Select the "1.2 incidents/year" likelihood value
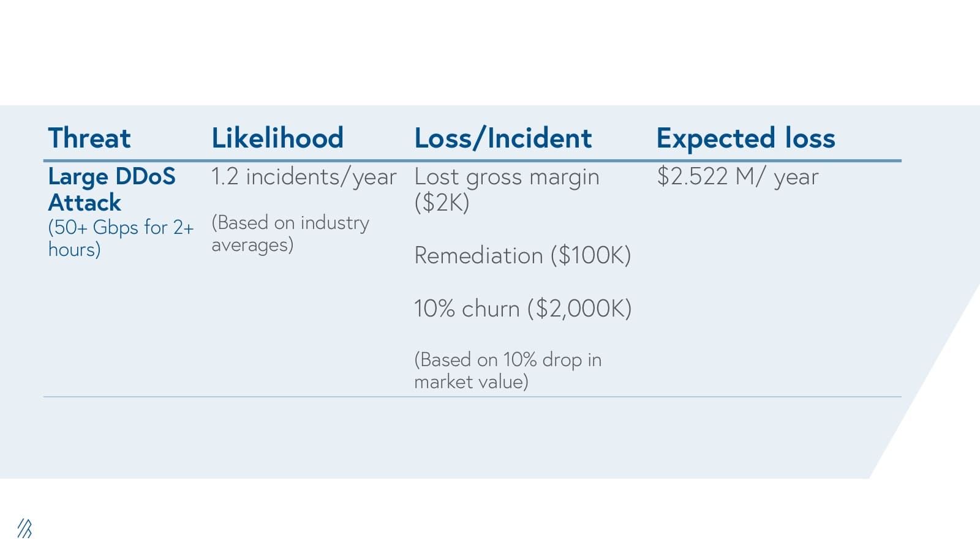 [304, 177]
